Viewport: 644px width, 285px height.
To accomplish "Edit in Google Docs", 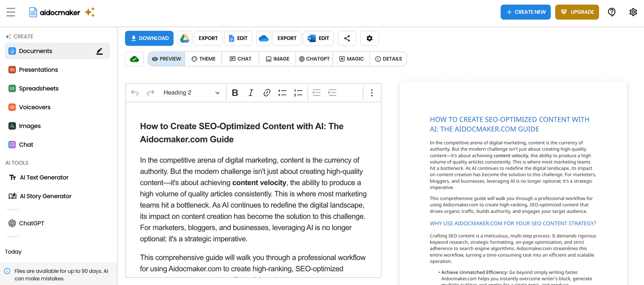I will (238, 38).
